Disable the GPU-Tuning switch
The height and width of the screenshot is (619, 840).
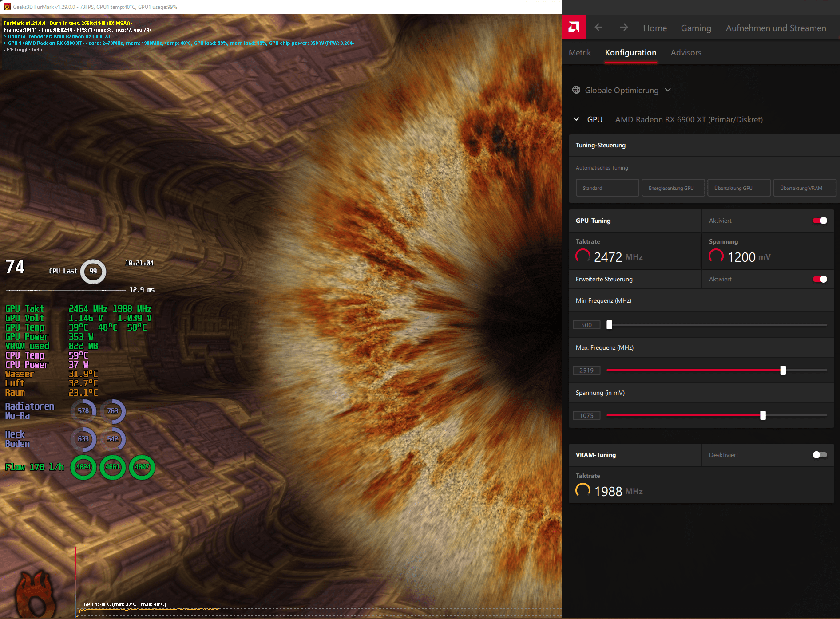click(820, 221)
